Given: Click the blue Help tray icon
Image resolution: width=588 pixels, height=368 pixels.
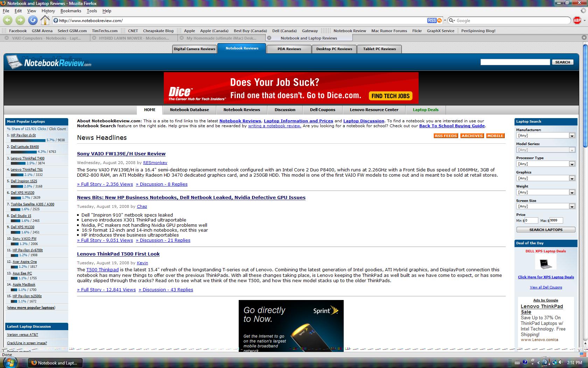Looking at the screenshot, I should pyautogui.click(x=525, y=362).
